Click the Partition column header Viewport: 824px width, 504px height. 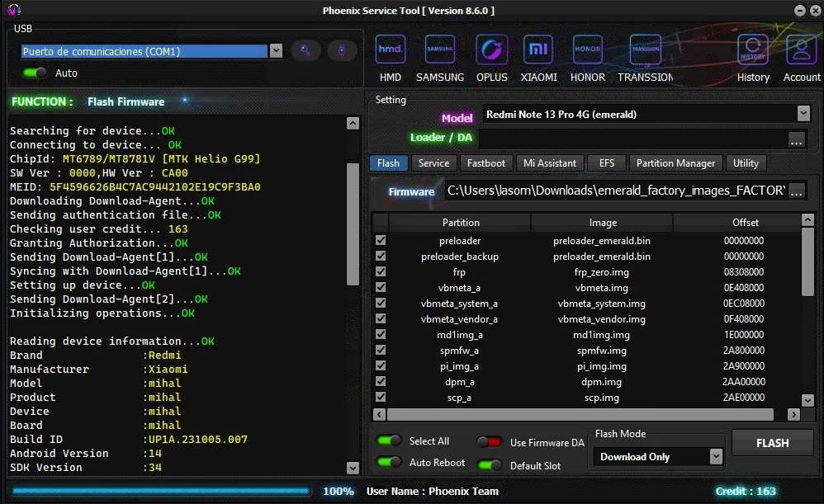(x=461, y=223)
